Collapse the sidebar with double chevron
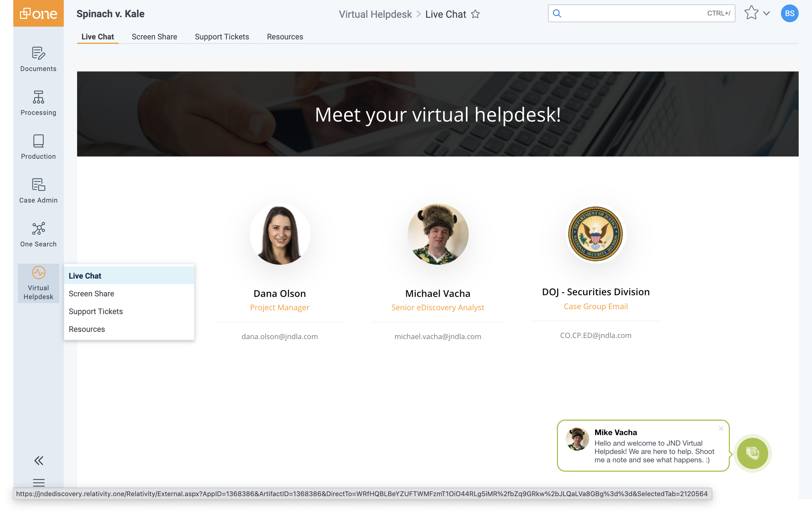Viewport: 812px width, 515px height. [x=39, y=460]
